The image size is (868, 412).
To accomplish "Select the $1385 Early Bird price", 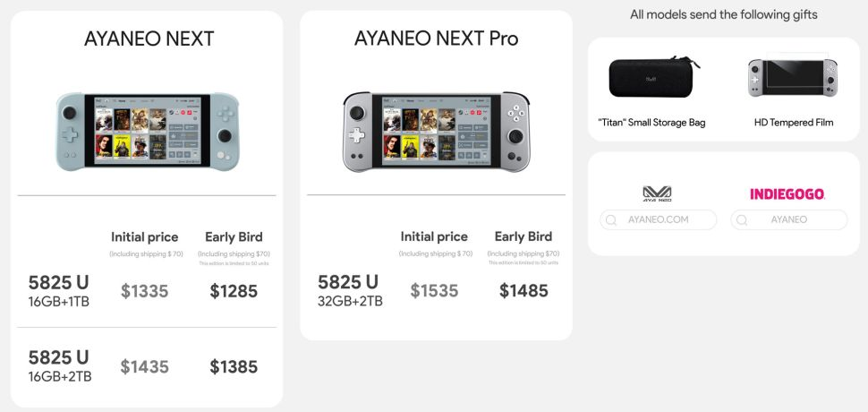I will [x=234, y=366].
